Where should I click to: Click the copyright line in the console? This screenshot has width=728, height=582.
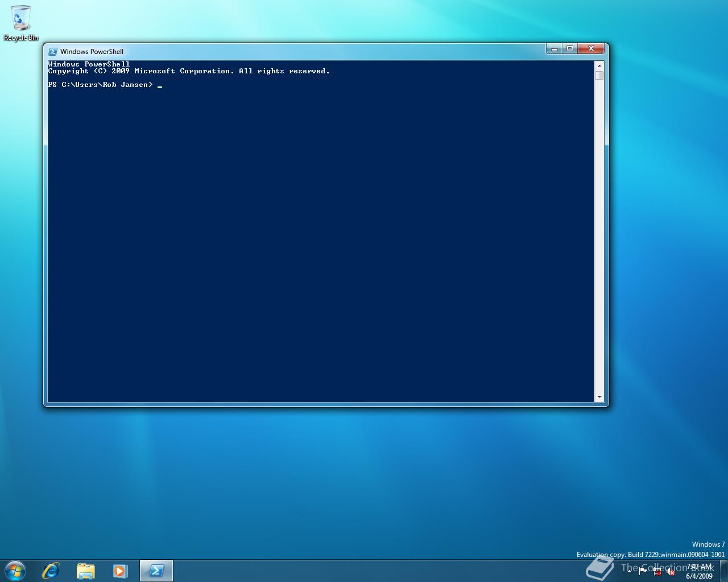point(189,71)
